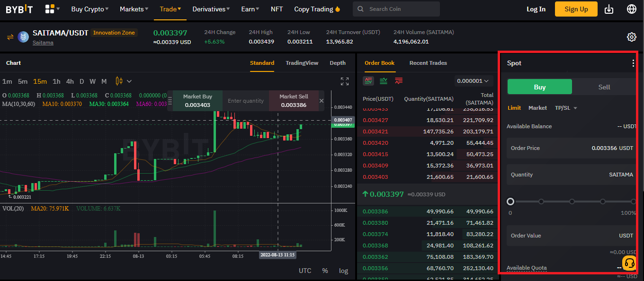Image resolution: width=644 pixels, height=281 pixels.
Task: Click the Saitama coin logo
Action: 23,37
